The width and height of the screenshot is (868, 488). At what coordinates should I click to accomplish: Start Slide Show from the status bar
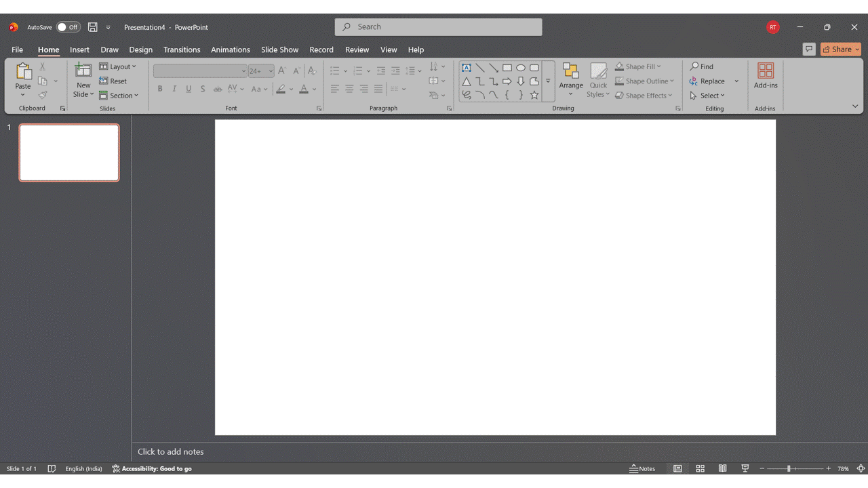pyautogui.click(x=745, y=468)
